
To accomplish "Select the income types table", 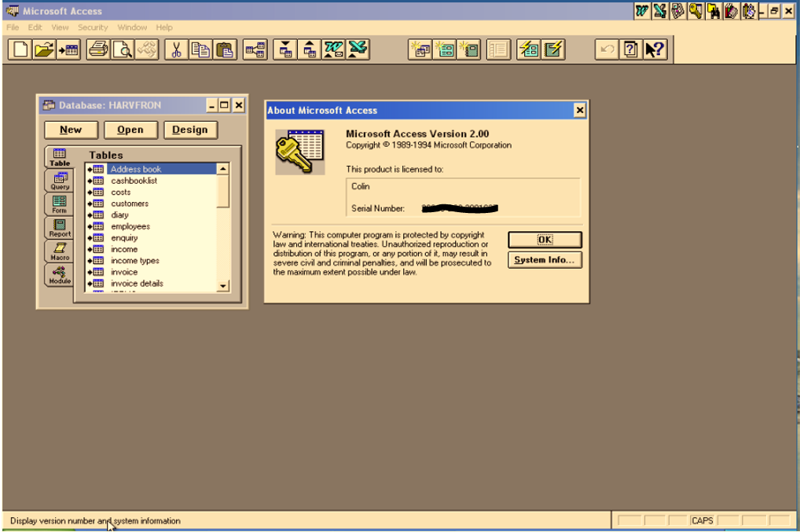I will 151,261.
